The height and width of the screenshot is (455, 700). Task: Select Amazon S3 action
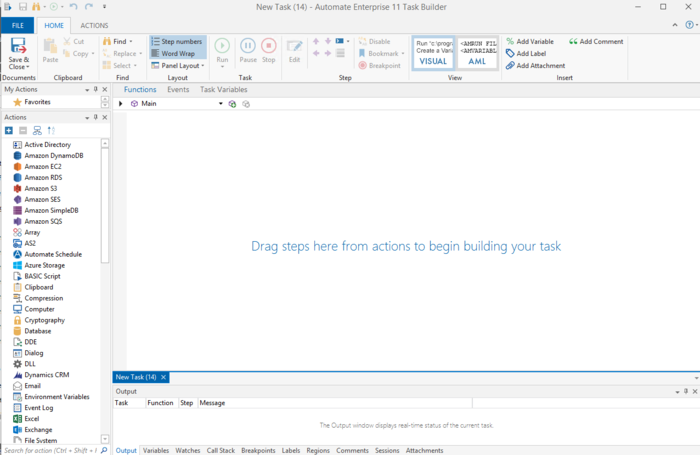(35, 188)
